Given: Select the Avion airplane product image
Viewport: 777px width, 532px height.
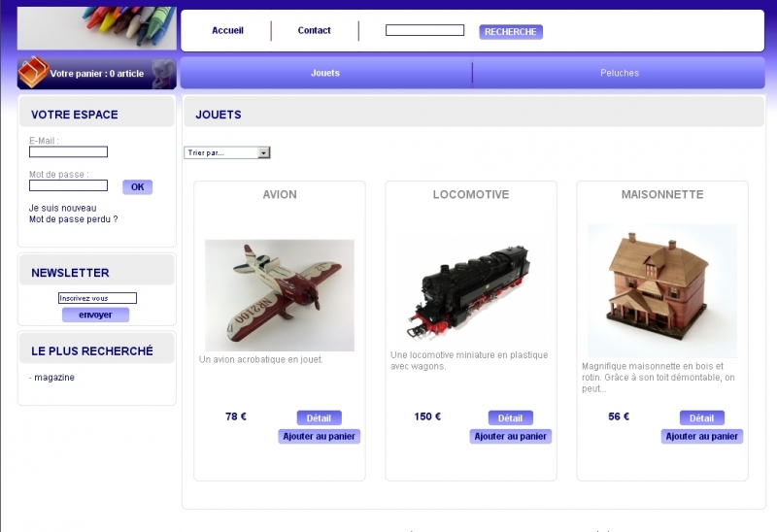Looking at the screenshot, I should (280, 295).
